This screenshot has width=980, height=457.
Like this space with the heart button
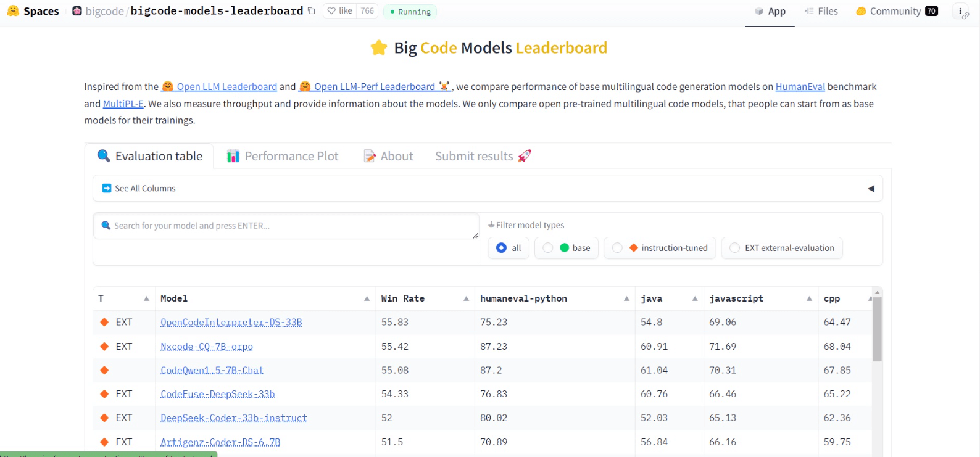click(x=340, y=11)
